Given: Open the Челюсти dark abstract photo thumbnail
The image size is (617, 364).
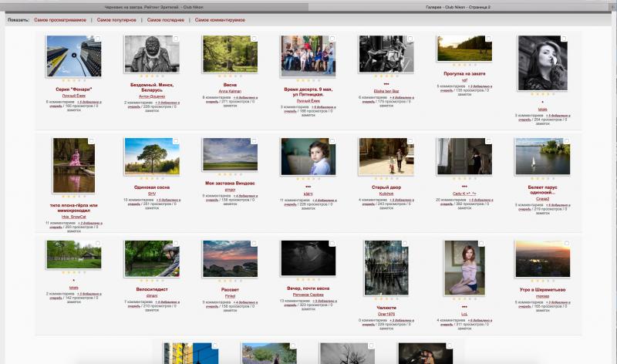Looking at the screenshot, I should tap(386, 268).
